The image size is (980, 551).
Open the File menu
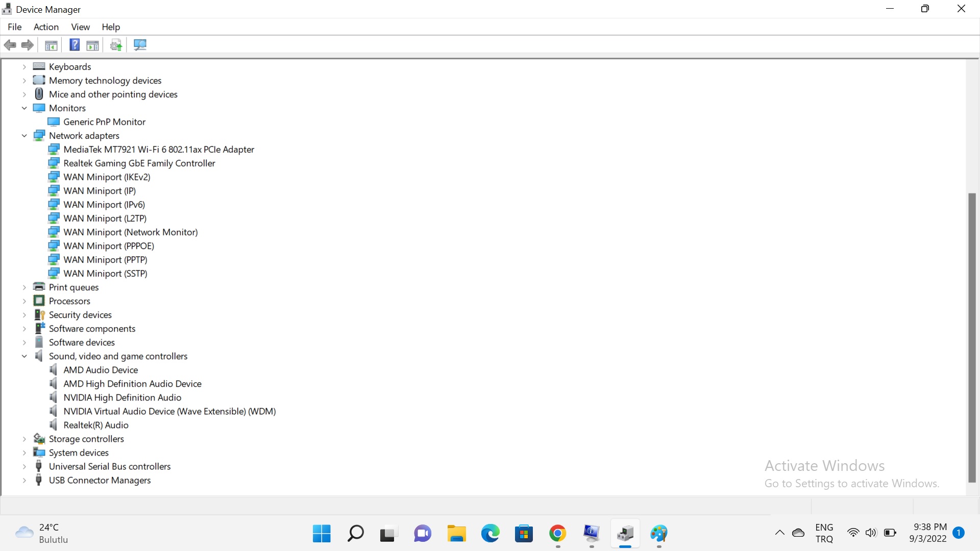(15, 27)
